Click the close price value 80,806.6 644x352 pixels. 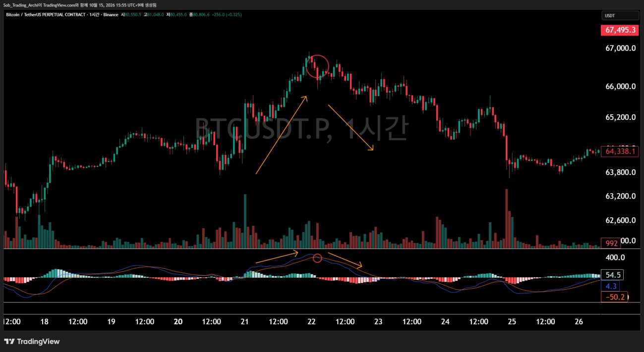[201, 15]
